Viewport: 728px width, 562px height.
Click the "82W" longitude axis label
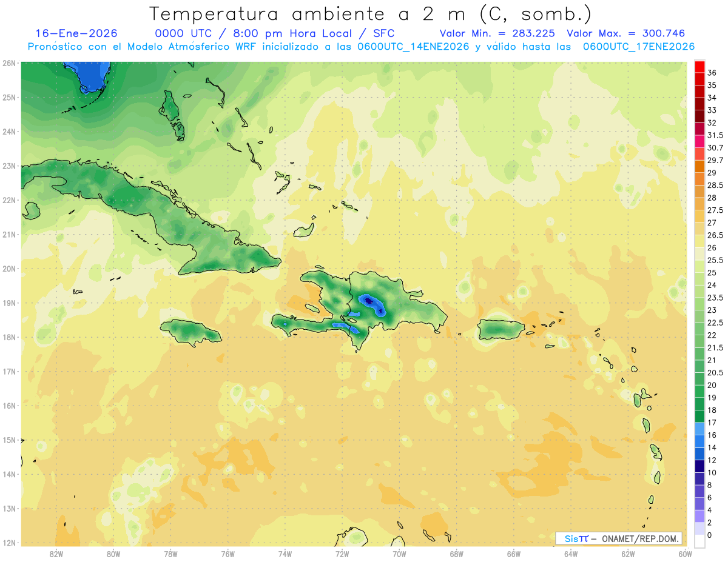click(x=56, y=554)
